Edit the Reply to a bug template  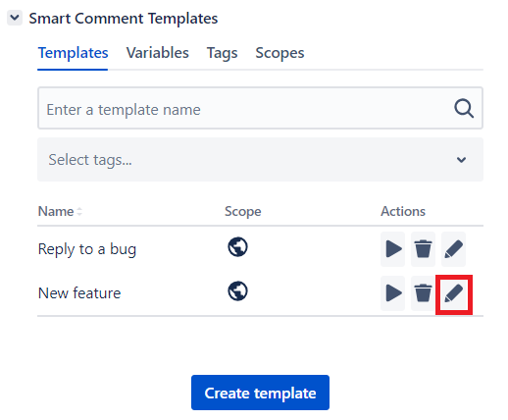(453, 249)
